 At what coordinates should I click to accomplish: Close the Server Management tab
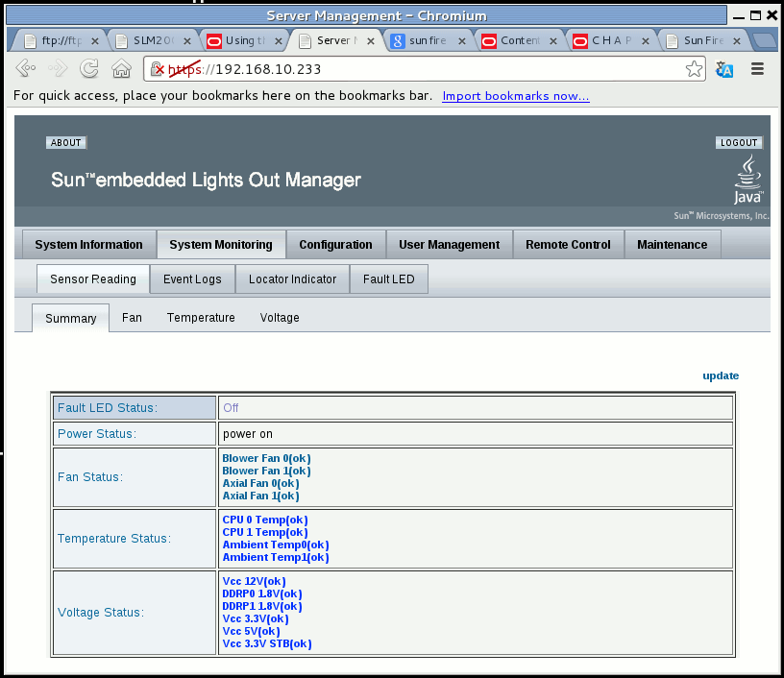(371, 41)
